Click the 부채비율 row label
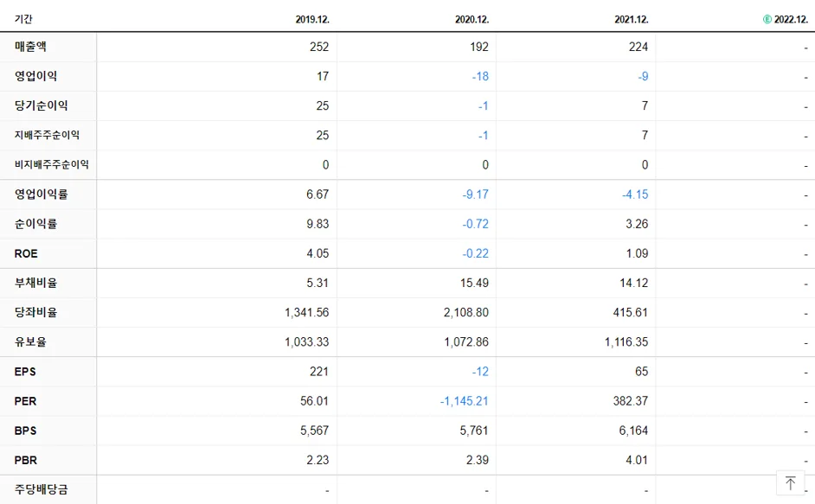 [35, 284]
